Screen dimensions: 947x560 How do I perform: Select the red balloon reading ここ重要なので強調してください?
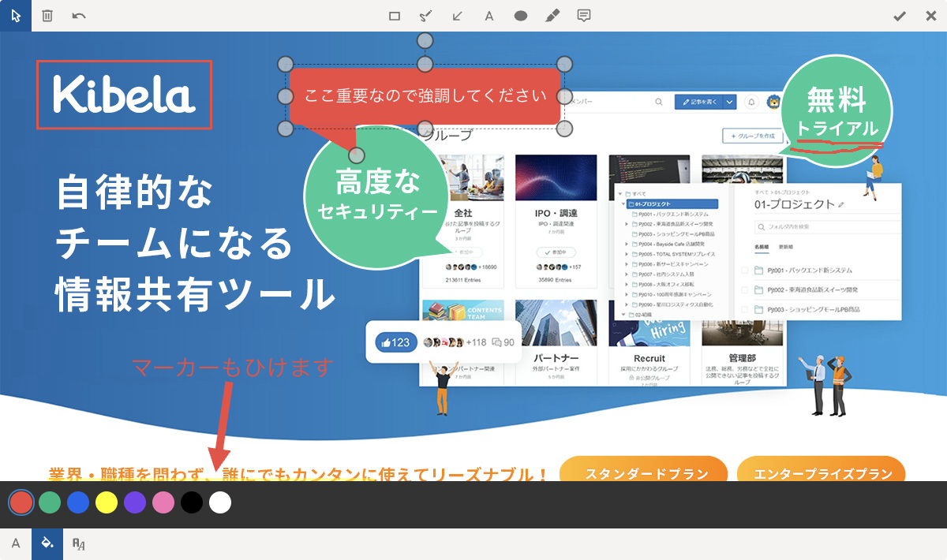coord(425,96)
